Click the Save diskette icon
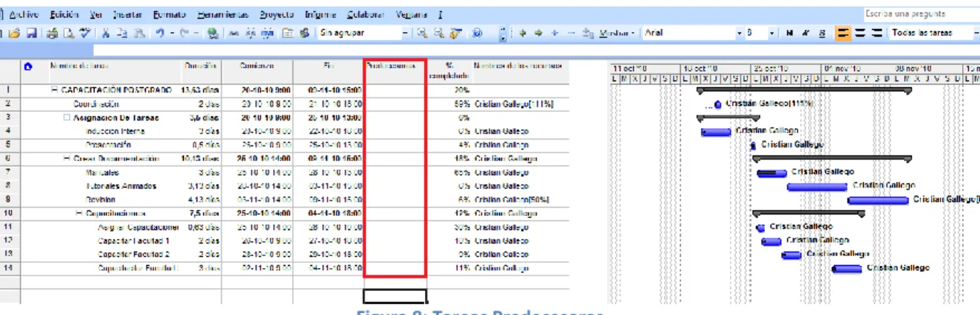The height and width of the screenshot is (315, 980). (31, 33)
